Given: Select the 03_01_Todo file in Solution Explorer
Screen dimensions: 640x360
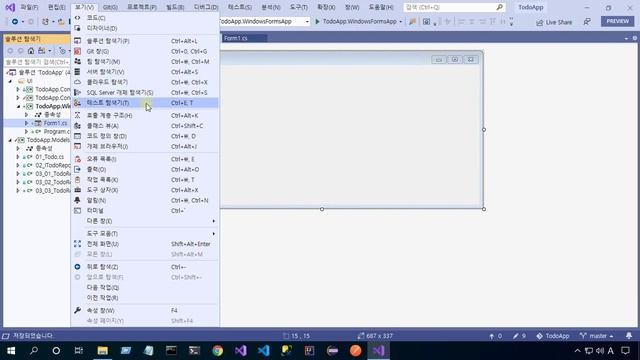Looking at the screenshot, I should coord(53,174).
